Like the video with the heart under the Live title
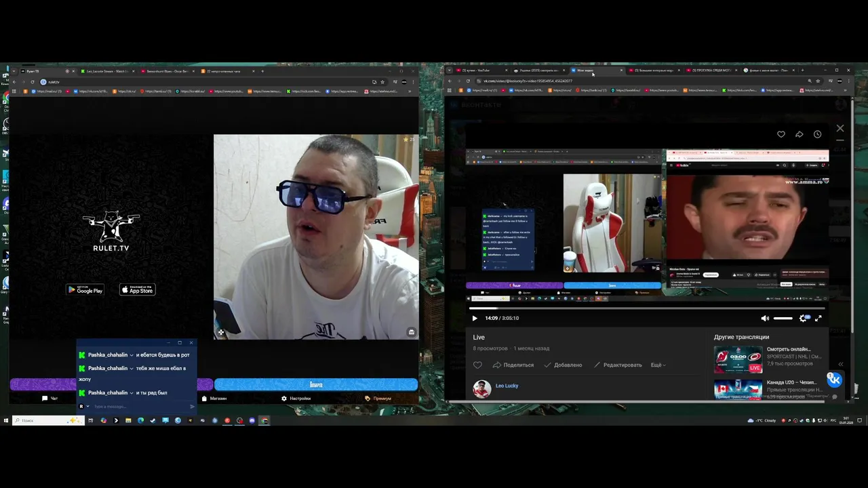The height and width of the screenshot is (488, 868). tap(477, 365)
